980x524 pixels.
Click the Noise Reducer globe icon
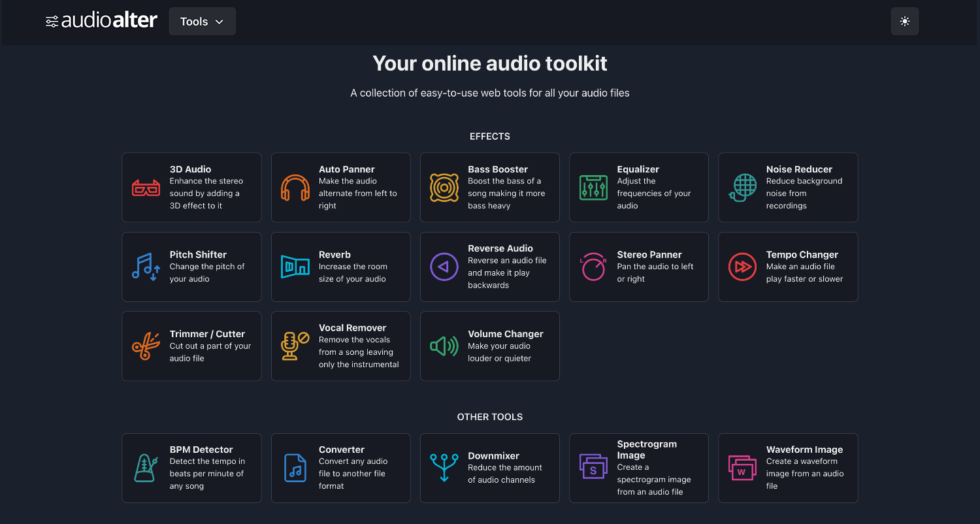742,188
